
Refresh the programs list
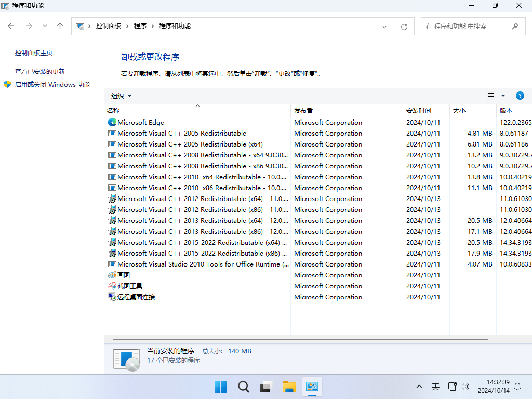point(404,27)
